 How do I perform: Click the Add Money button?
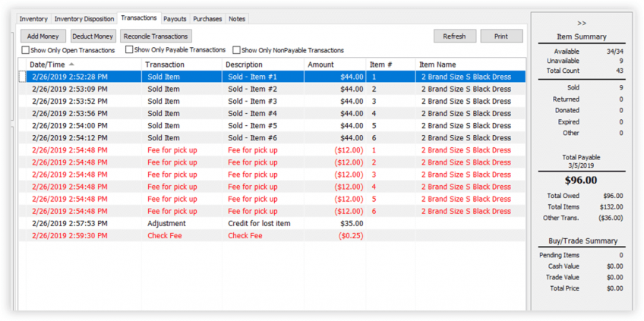43,36
